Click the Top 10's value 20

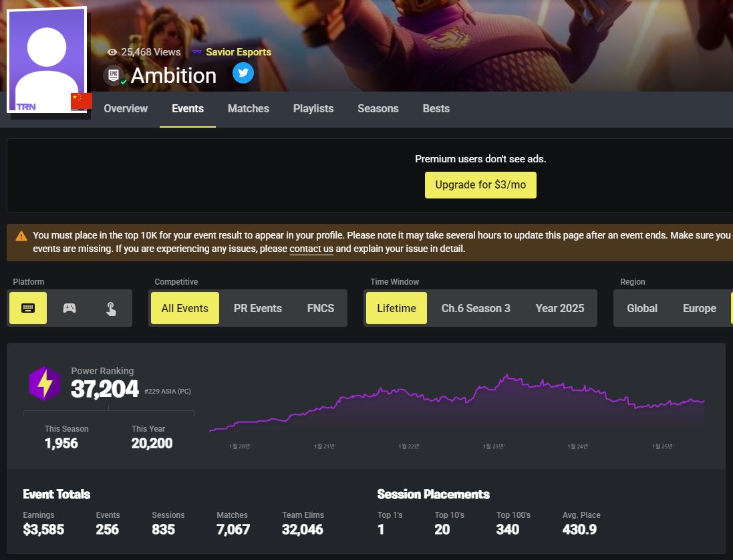click(x=442, y=530)
